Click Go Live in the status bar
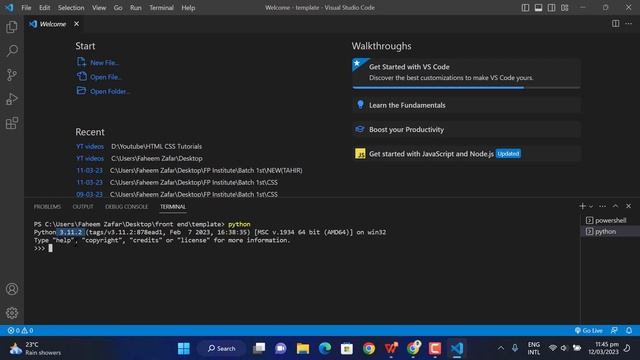Viewport: 640px width, 360px height. pyautogui.click(x=589, y=331)
